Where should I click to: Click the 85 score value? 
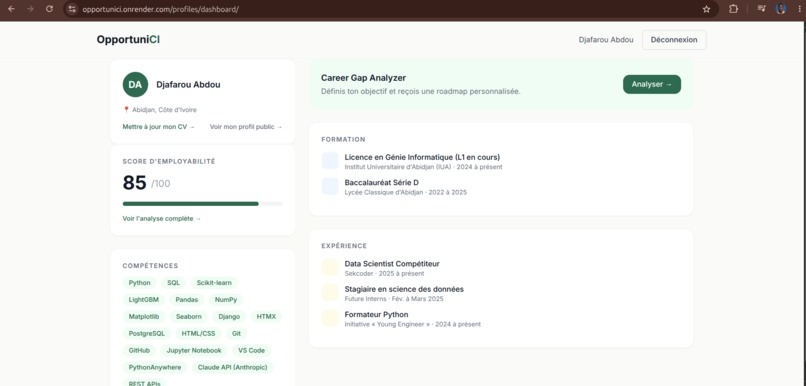point(134,182)
